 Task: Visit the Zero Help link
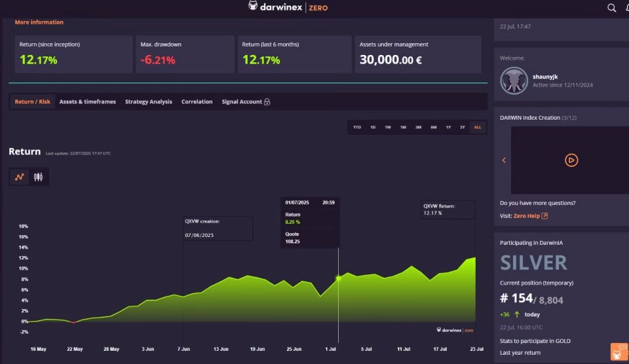point(526,215)
